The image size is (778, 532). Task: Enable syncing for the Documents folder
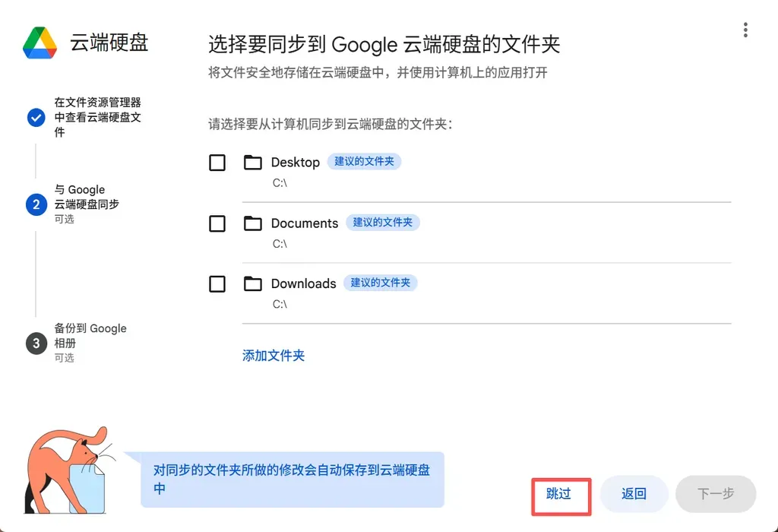[x=217, y=223]
